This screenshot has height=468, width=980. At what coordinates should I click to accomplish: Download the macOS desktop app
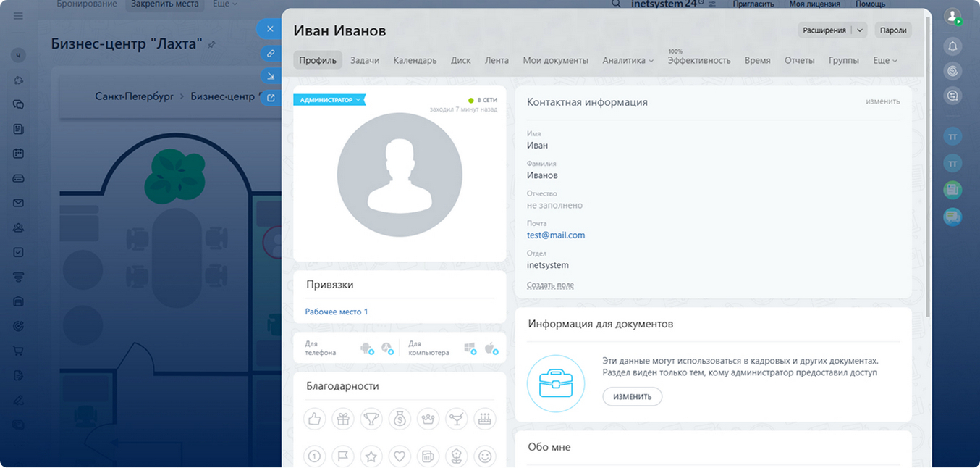(x=491, y=348)
